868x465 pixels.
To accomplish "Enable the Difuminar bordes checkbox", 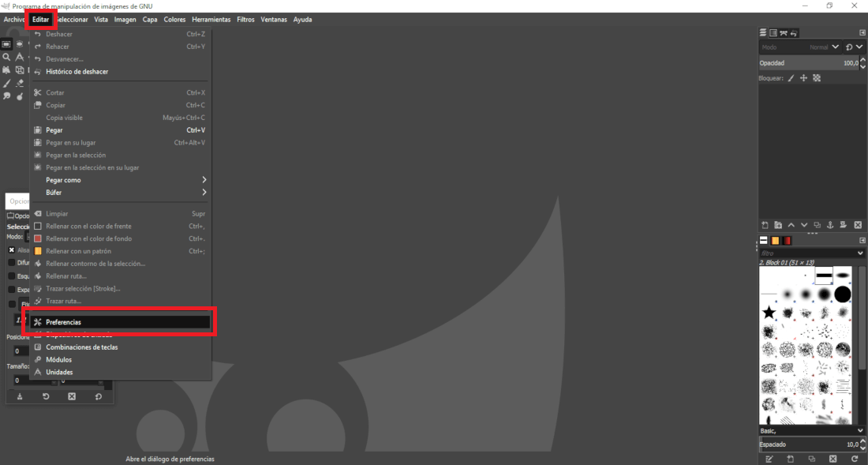I will coord(12,263).
